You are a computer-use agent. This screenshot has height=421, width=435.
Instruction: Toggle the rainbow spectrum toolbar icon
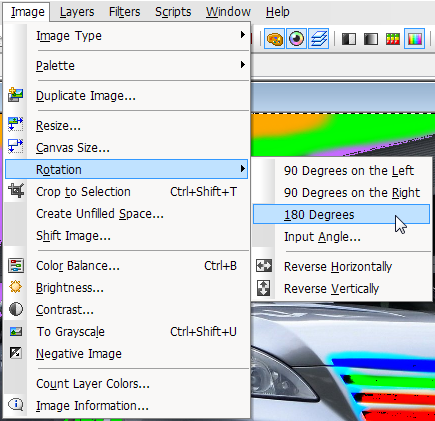[415, 39]
